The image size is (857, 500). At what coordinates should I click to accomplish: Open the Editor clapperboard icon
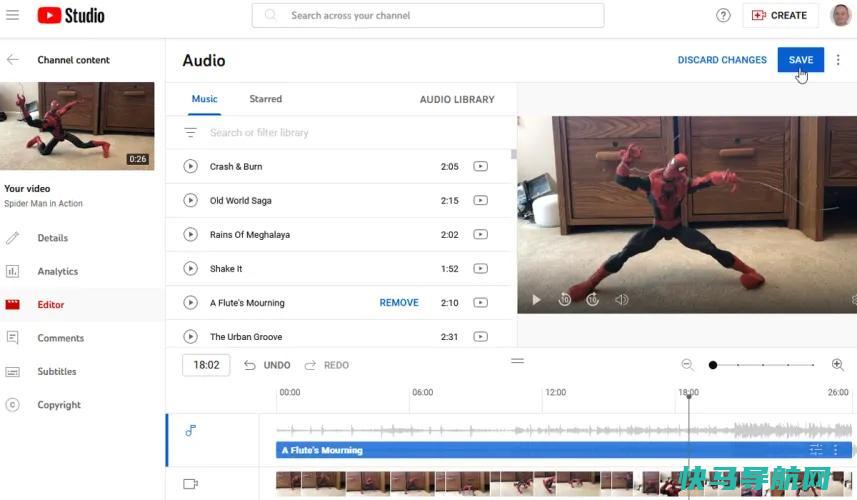13,304
